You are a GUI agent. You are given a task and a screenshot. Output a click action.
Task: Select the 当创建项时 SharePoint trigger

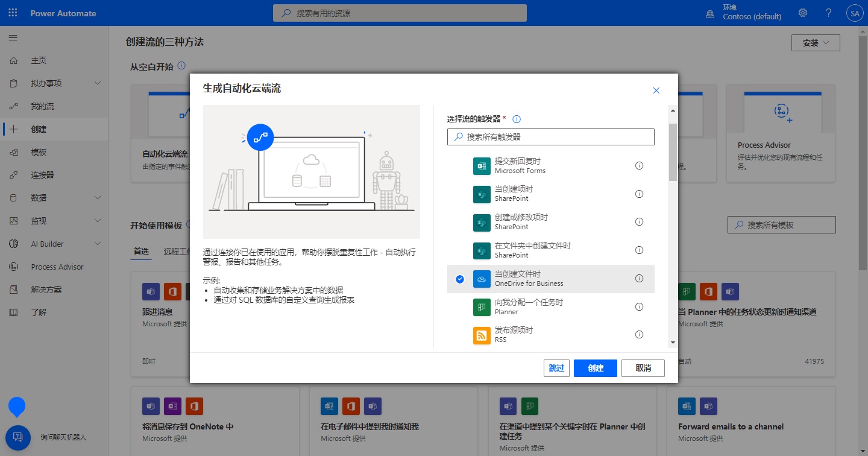pyautogui.click(x=551, y=194)
